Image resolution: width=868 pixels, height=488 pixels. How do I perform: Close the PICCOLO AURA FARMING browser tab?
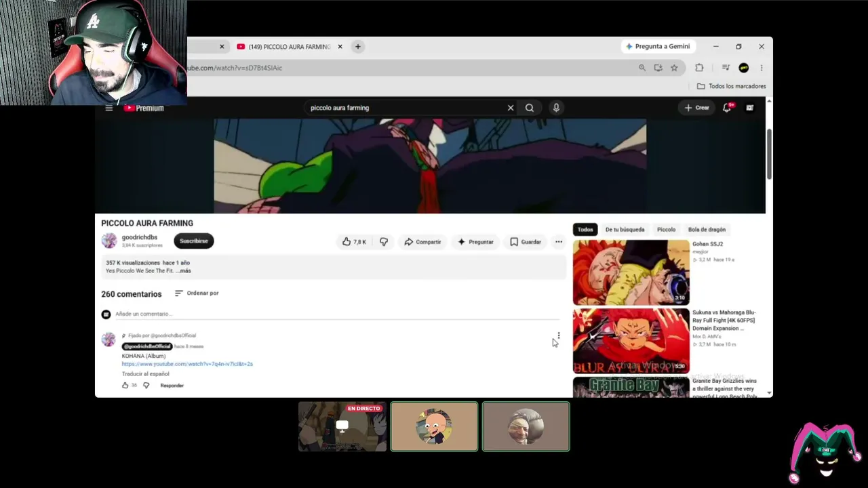click(340, 47)
